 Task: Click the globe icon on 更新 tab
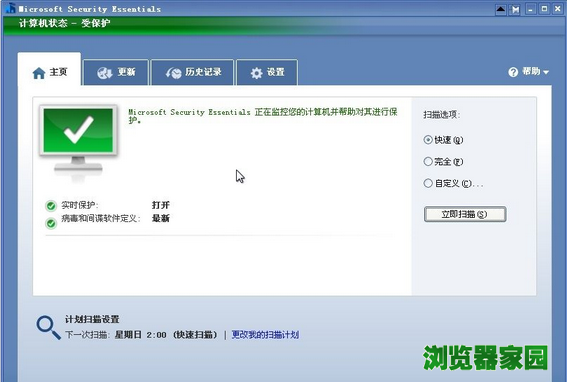click(105, 73)
